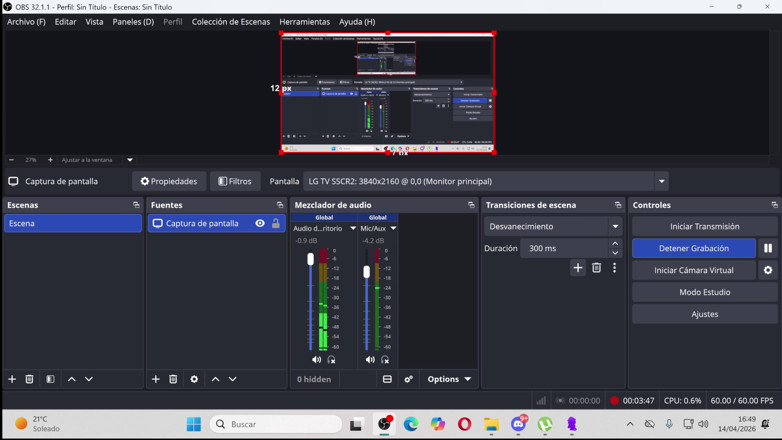Image resolution: width=782 pixels, height=440 pixels.
Task: Decrease transition duration with down arrow
Action: tap(615, 253)
